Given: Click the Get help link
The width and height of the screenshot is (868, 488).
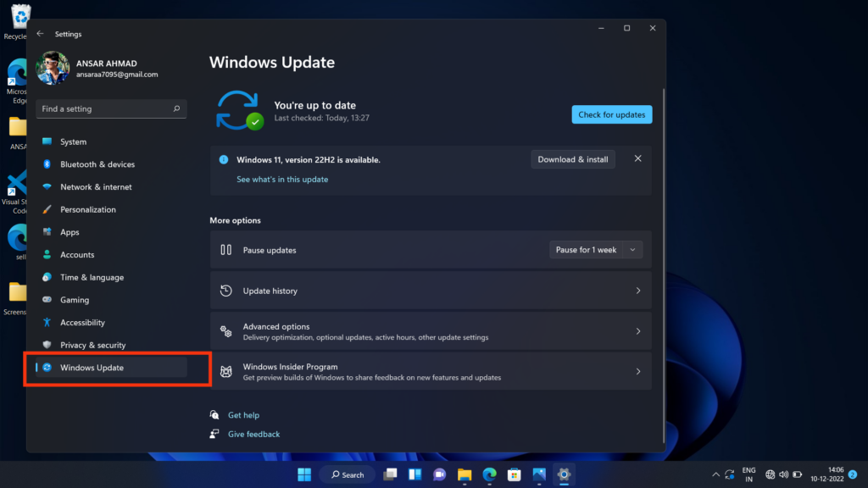Looking at the screenshot, I should coord(243,415).
